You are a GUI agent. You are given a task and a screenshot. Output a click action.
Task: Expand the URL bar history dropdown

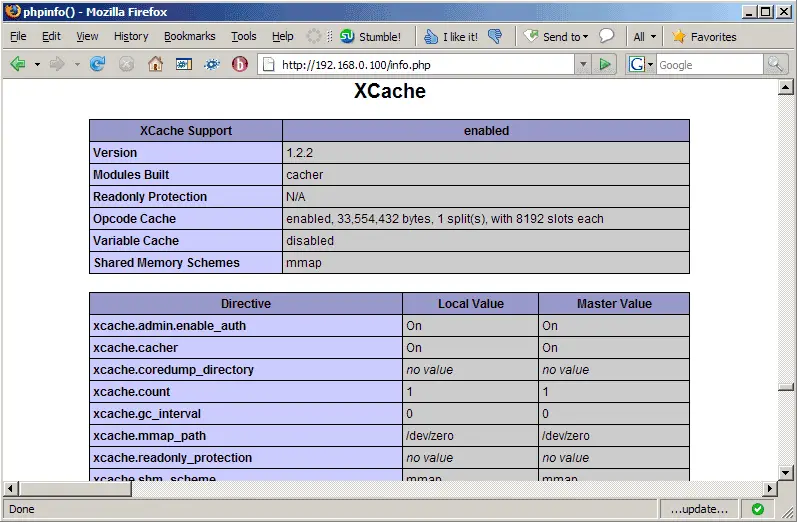(583, 65)
